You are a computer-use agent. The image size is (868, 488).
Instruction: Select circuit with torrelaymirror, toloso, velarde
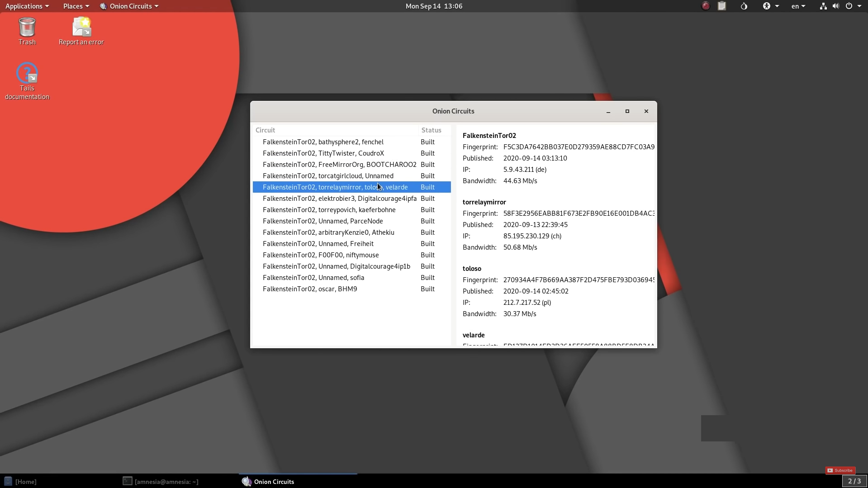[x=351, y=187]
